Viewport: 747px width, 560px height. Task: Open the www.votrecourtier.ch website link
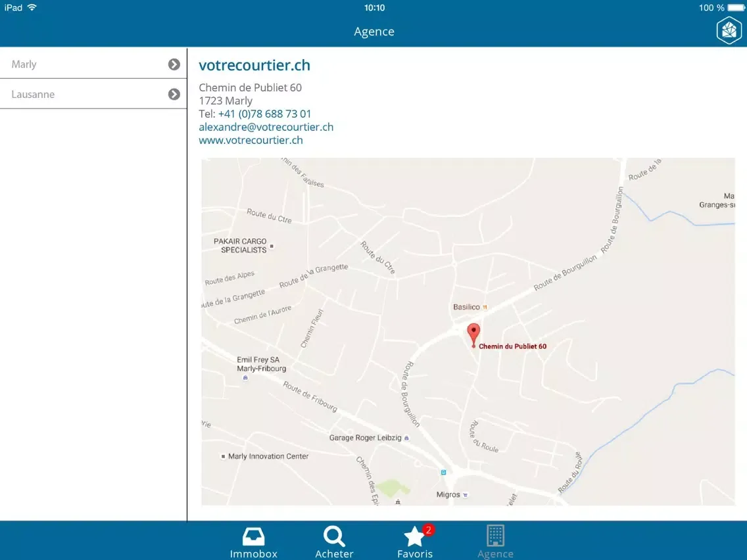coord(251,140)
